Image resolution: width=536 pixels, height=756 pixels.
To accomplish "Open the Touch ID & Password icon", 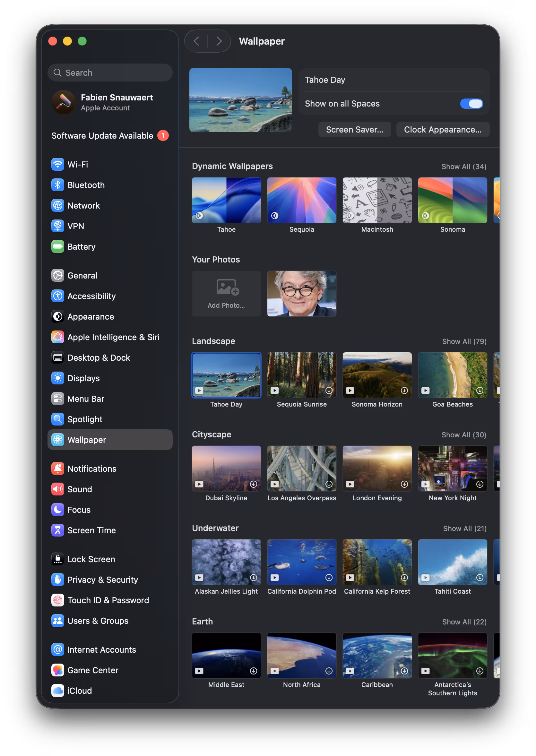I will [58, 600].
